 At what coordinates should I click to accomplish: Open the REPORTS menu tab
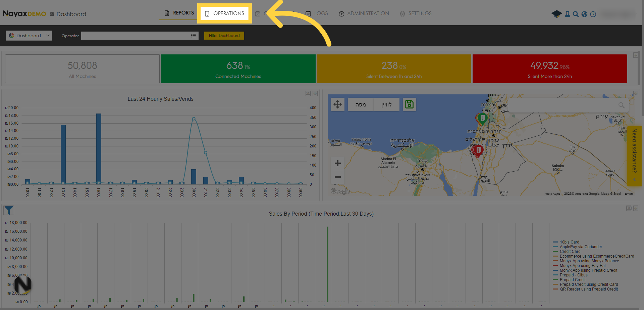click(179, 13)
